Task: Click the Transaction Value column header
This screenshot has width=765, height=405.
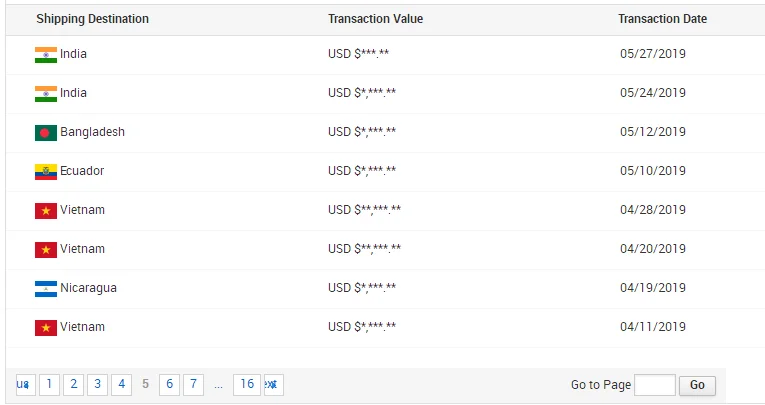Action: (375, 19)
